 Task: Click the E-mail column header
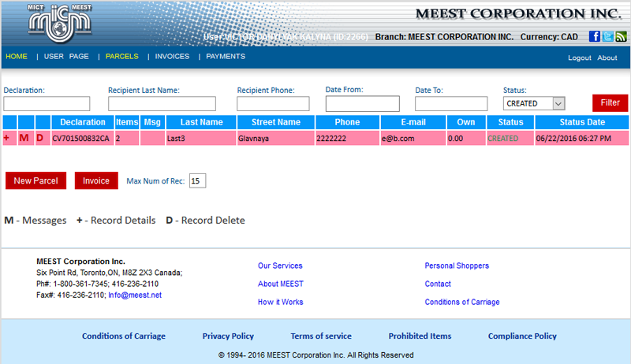[413, 122]
